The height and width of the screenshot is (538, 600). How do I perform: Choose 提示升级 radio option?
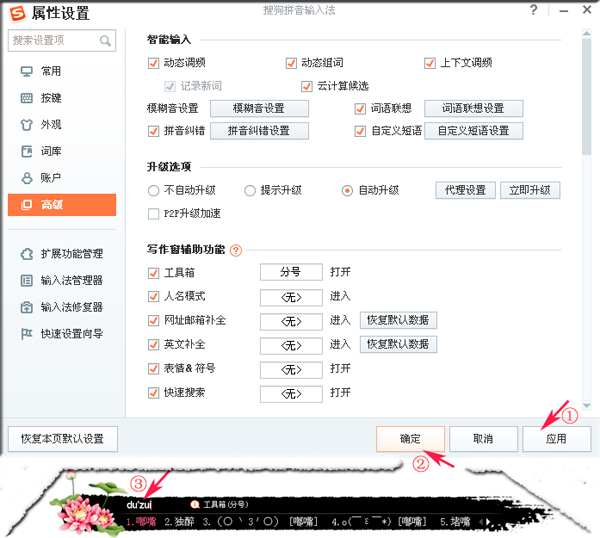tap(250, 191)
